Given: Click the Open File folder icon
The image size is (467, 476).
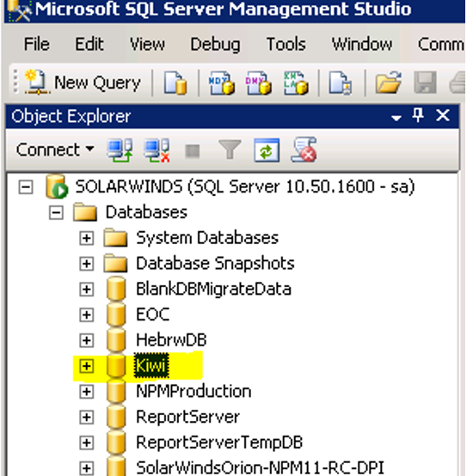Looking at the screenshot, I should click(388, 82).
